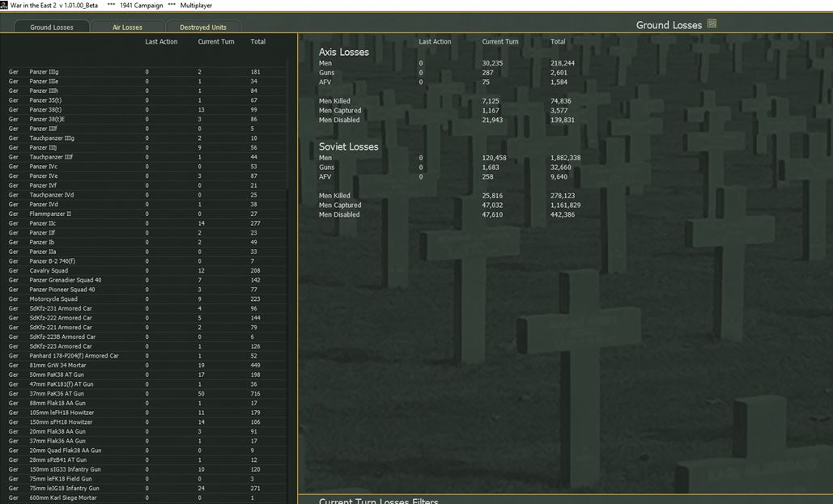This screenshot has width=833, height=504.
Task: Select the Panzer 35(t) row
Action: [x=146, y=100]
